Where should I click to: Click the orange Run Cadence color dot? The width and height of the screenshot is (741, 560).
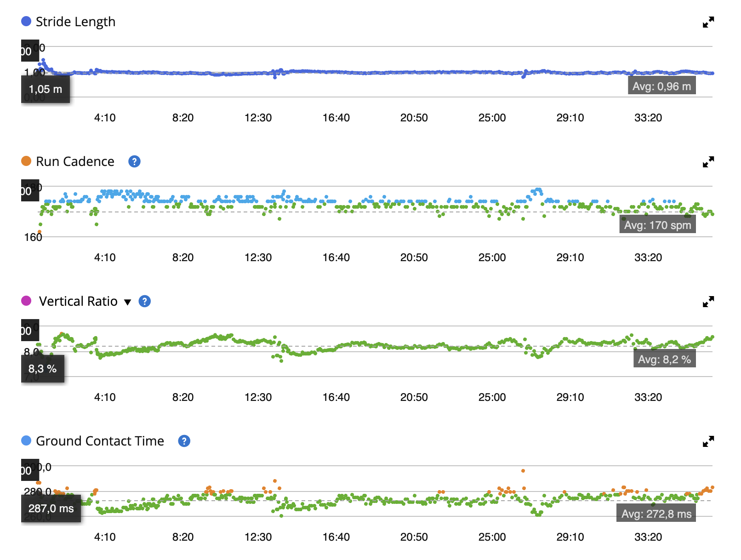(x=26, y=161)
